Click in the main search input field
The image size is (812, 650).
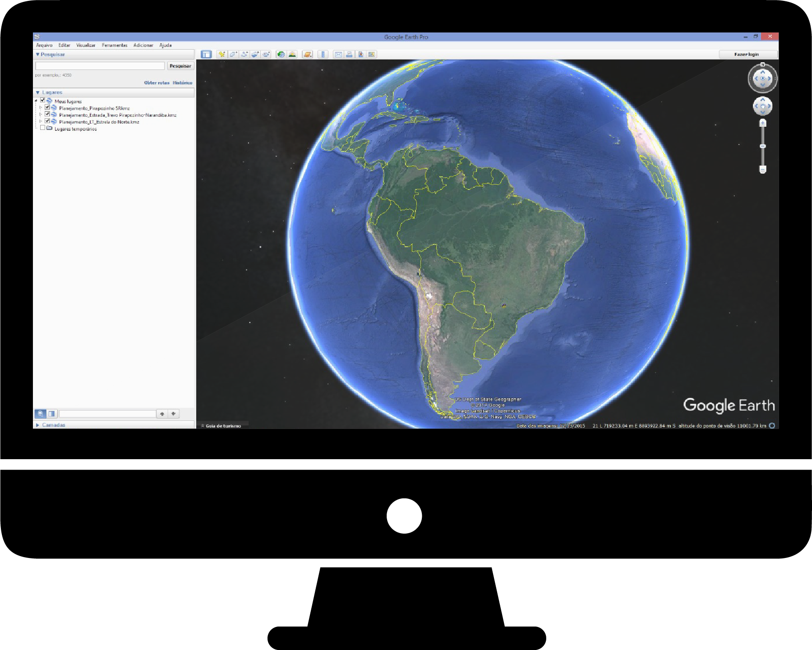click(100, 66)
